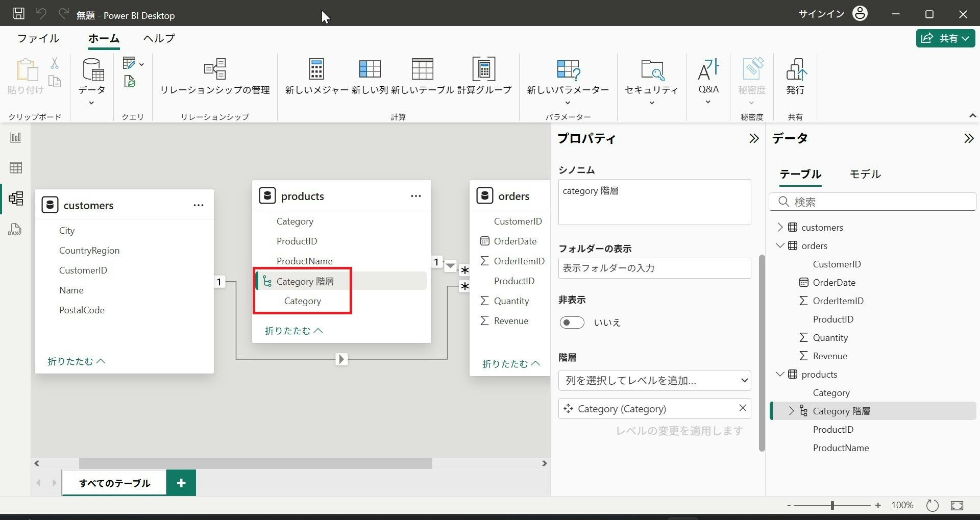Collapse the Data (データ) pane
The image size is (980, 520).
[969, 138]
